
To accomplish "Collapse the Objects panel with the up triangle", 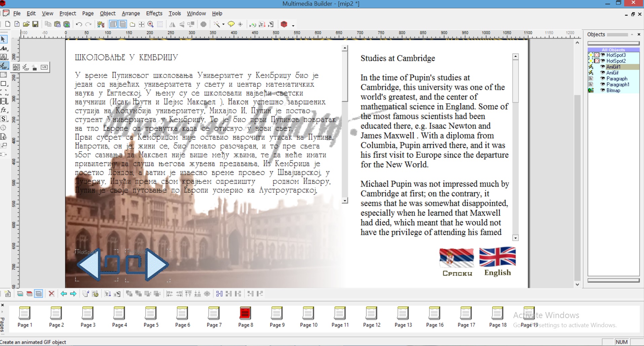I will pyautogui.click(x=632, y=34).
